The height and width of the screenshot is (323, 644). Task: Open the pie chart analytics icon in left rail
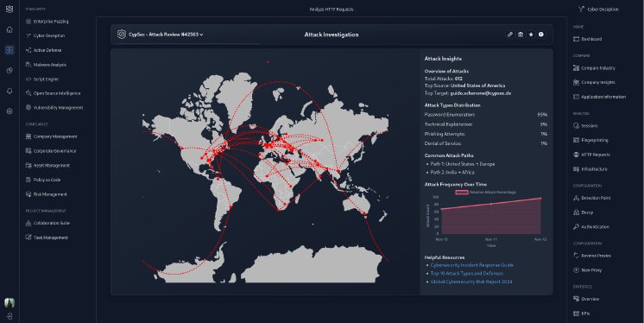tap(9, 71)
